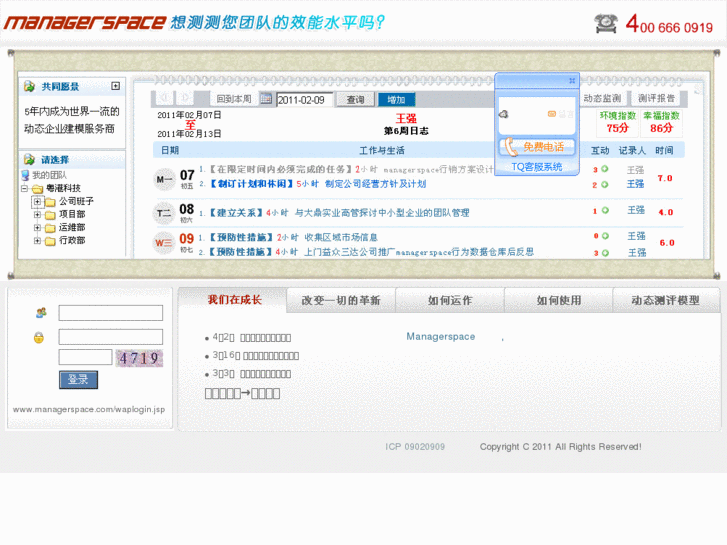Click the 请选择 panel icon
The width and height of the screenshot is (727, 545).
click(x=29, y=159)
